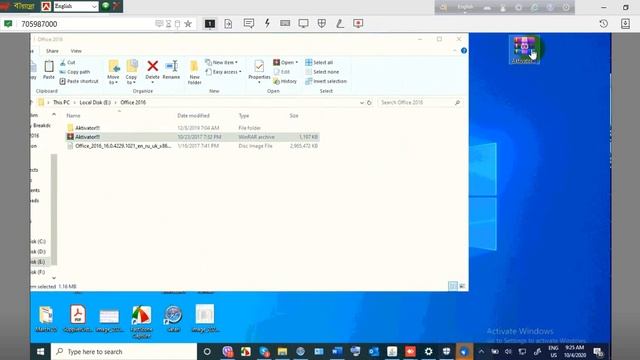Open File Explorer in remote taskbar
This screenshot has height=360, width=640.
click(282, 351)
